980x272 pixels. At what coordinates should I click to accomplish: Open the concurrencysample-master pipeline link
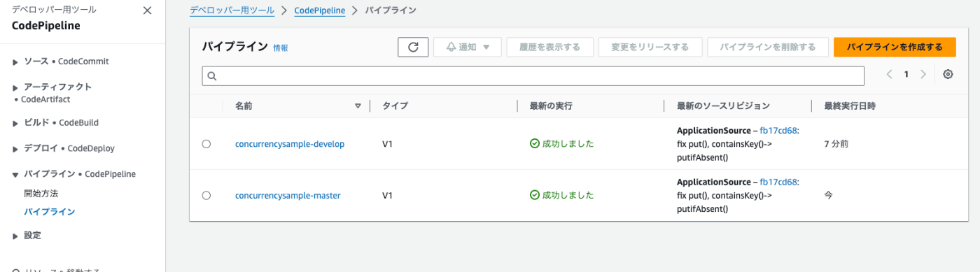pyautogui.click(x=288, y=196)
